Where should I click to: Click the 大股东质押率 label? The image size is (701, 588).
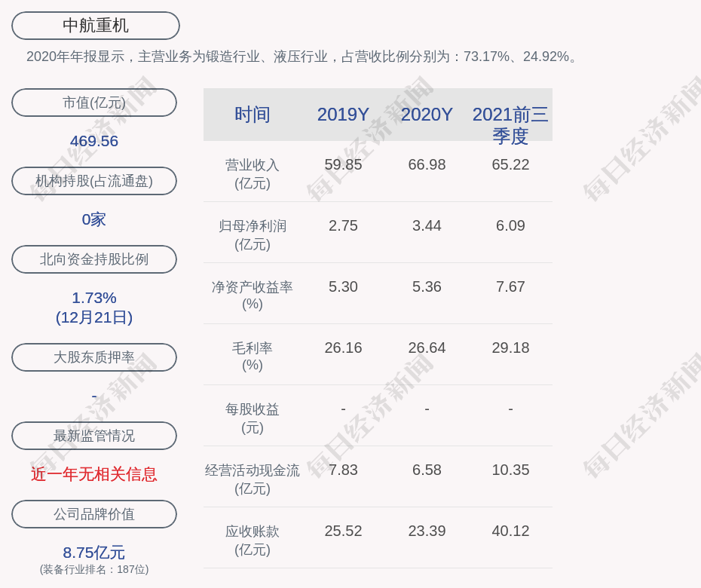(x=94, y=357)
